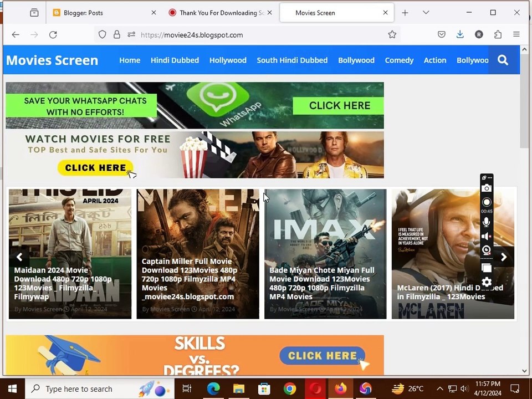Launch Google Chrome from taskbar
Image resolution: width=532 pixels, height=399 pixels.
[x=290, y=389]
